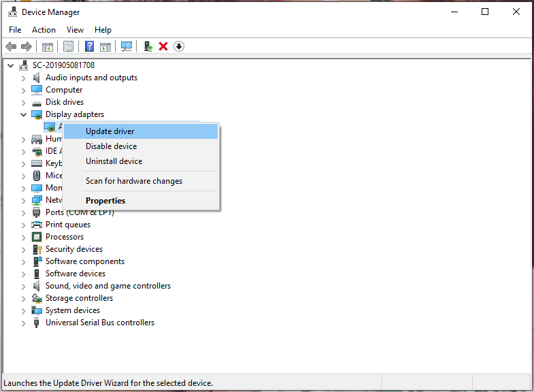Click the Universal Serial Bus controllers icon
534x392 pixels.
tap(37, 323)
